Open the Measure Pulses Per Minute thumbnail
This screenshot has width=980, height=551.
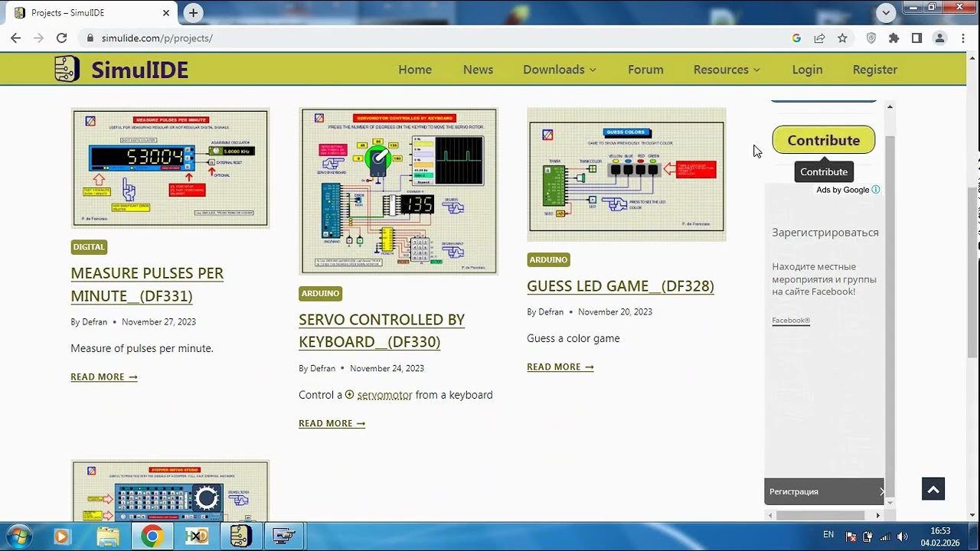(170, 168)
